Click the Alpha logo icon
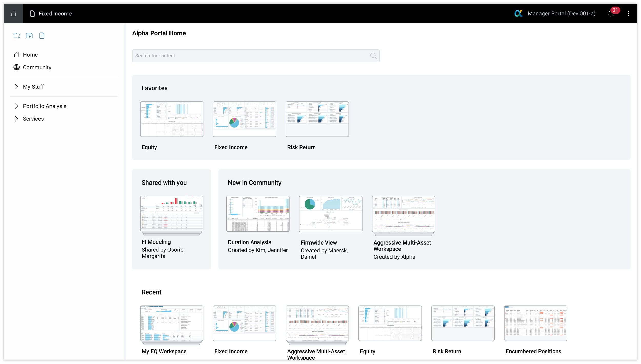641x364 pixels. 518,13
